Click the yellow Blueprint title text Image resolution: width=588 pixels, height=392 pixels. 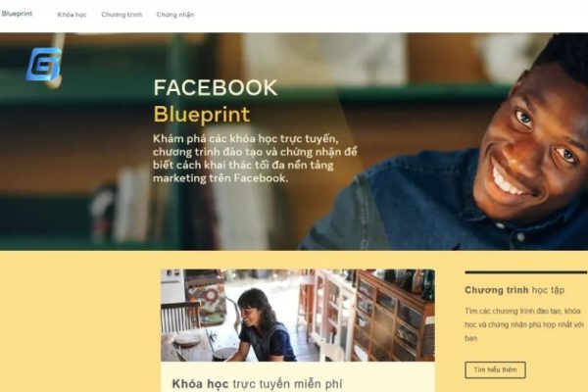tap(202, 115)
